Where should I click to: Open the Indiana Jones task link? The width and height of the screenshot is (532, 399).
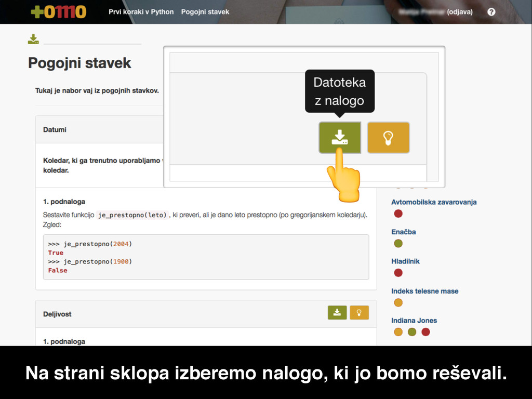[414, 321]
